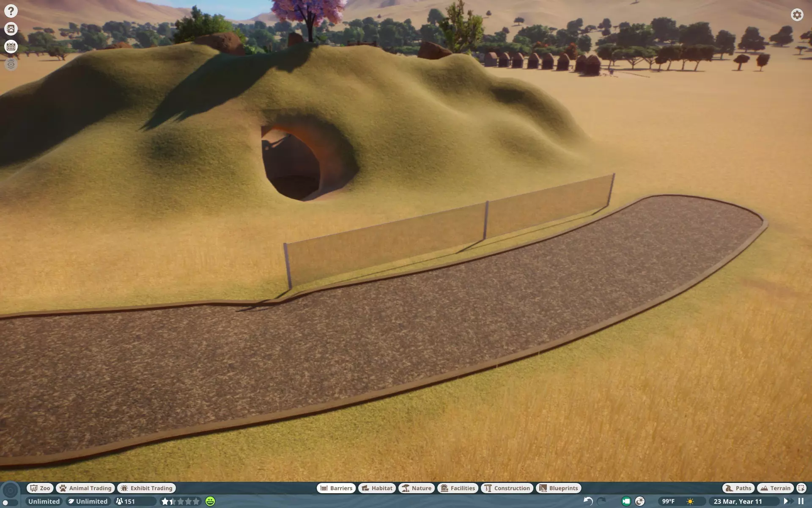
Task: Click the undo arrow icon
Action: 588,501
